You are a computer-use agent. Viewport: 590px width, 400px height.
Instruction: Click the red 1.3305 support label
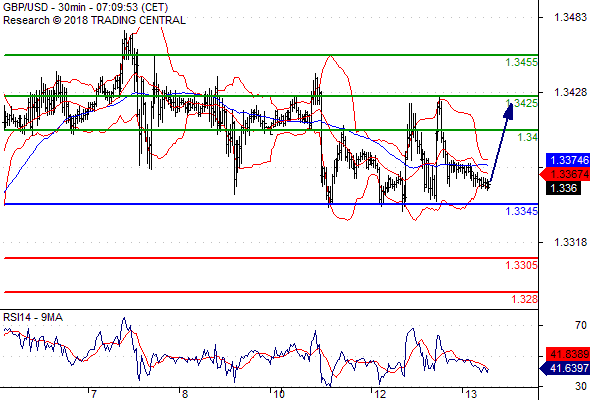[x=522, y=265]
